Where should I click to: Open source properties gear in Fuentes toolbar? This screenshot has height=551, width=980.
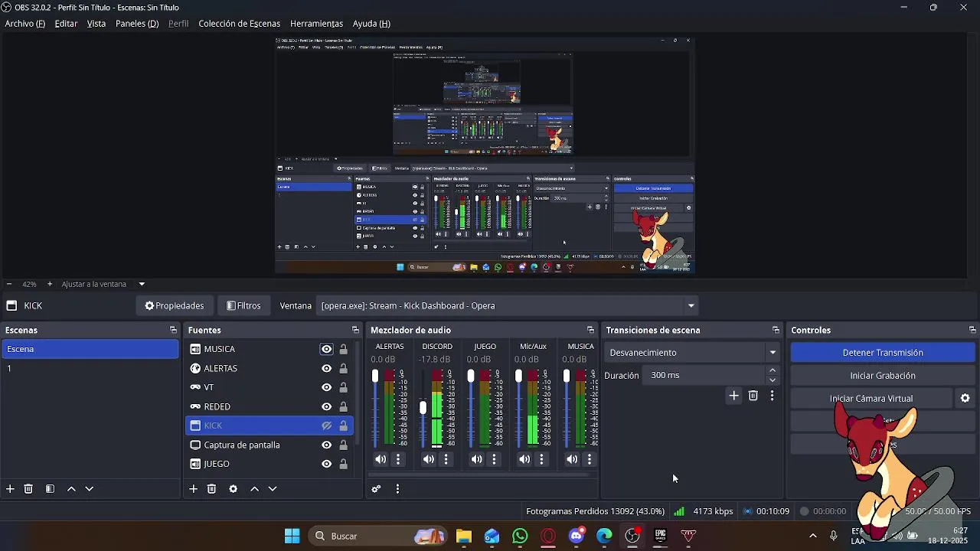234,489
